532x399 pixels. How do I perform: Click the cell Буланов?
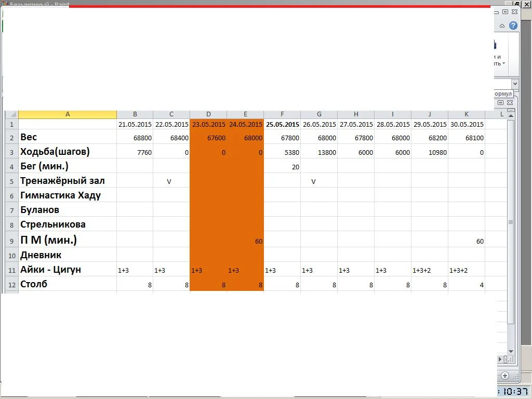[68, 210]
